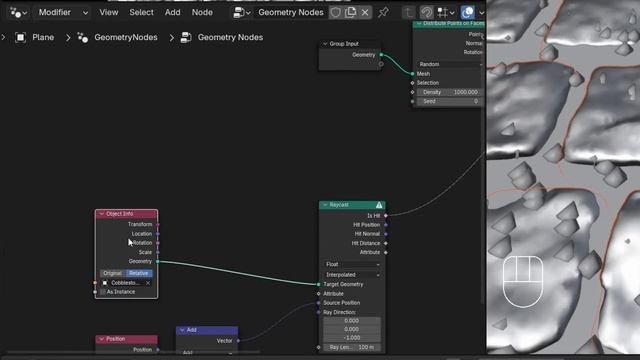Adjust the Density 1000.000 field

(450, 92)
